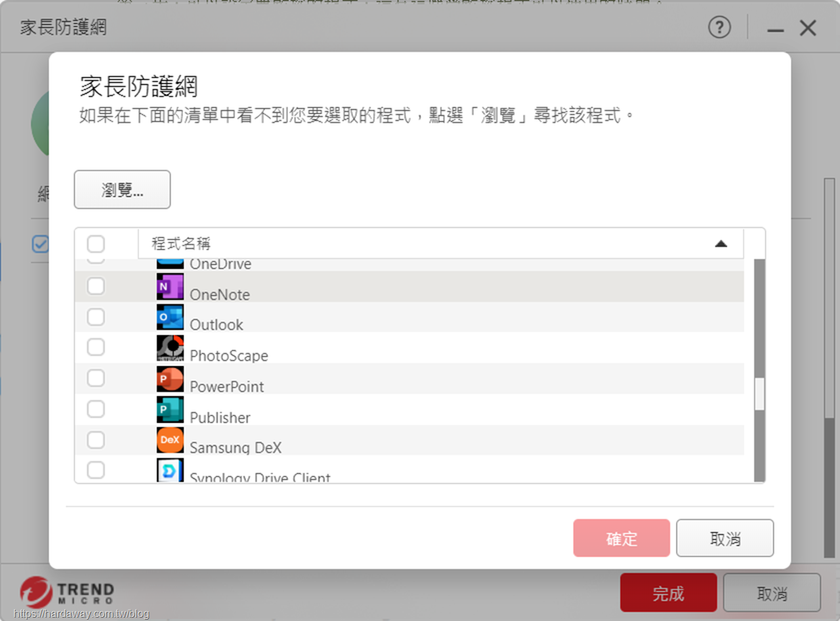Click the Samsung DeX app icon
This screenshot has width=840, height=621.
click(170, 440)
